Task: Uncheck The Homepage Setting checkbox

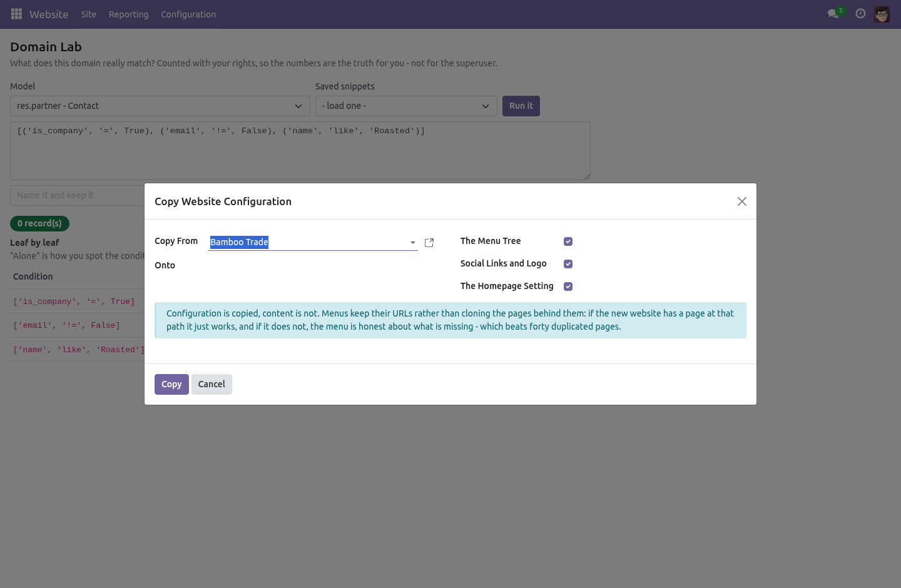Action: (x=568, y=286)
